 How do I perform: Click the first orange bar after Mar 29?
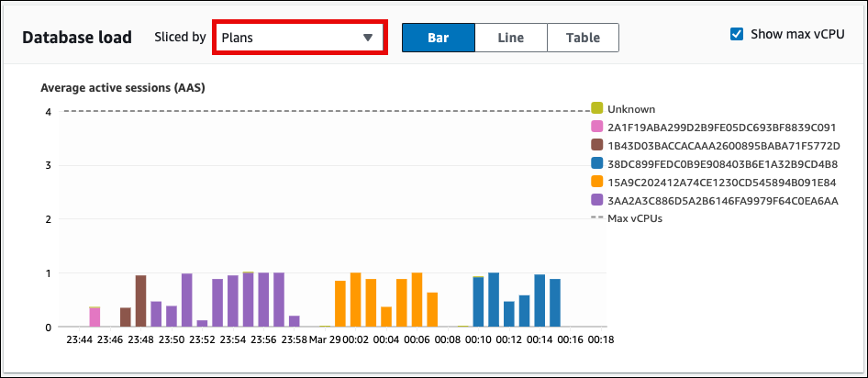[340, 304]
